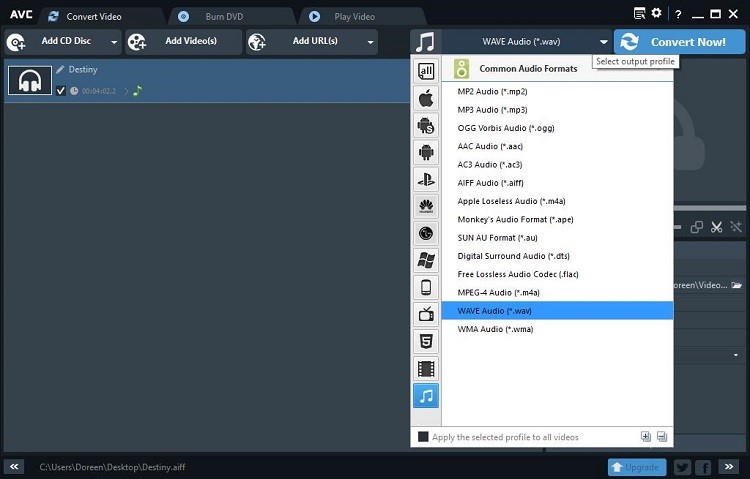Enable Apply the selected profile to all videos

[x=423, y=436]
